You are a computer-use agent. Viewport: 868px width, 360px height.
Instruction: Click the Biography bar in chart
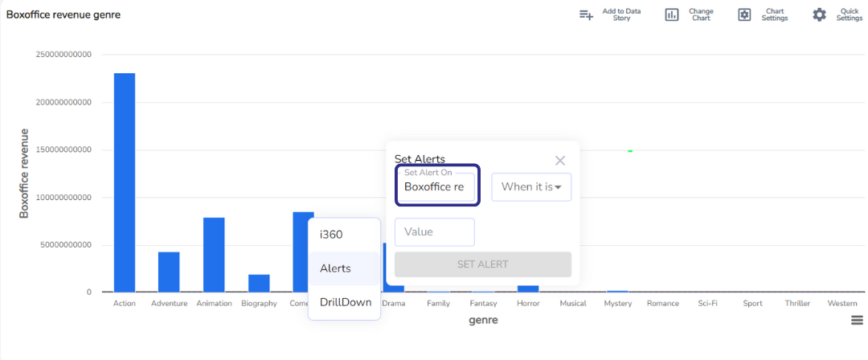pos(259,283)
